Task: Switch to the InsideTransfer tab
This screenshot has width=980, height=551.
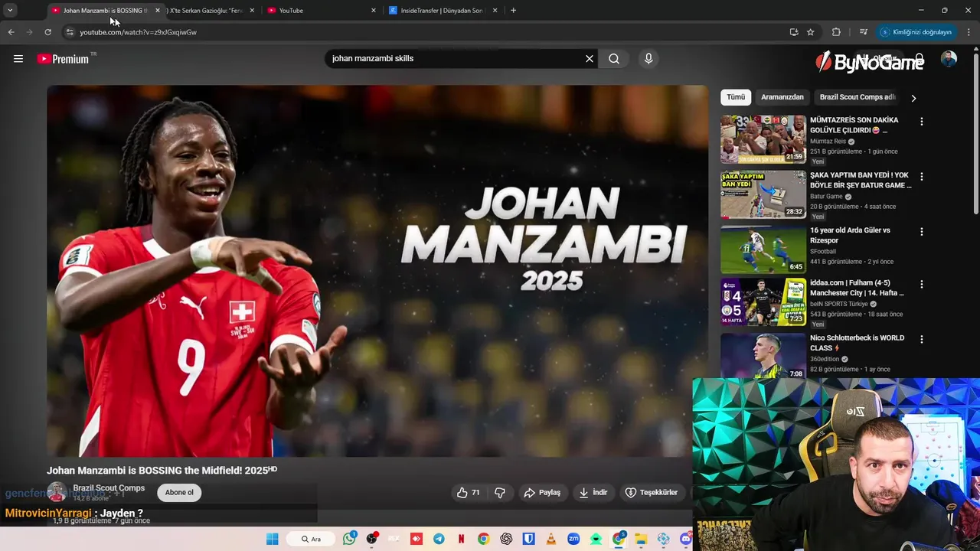Action: click(x=443, y=11)
